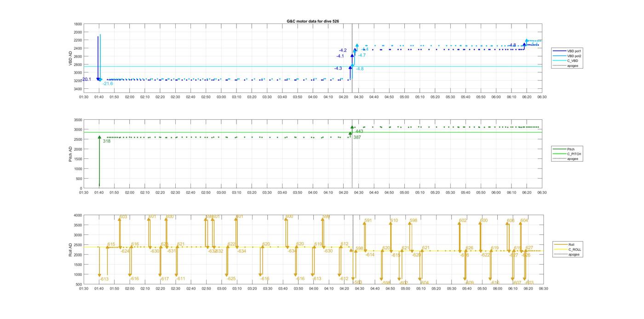This screenshot has width=644, height=319.
Task: Click the "-625" roll annotation
Action: 231,279
